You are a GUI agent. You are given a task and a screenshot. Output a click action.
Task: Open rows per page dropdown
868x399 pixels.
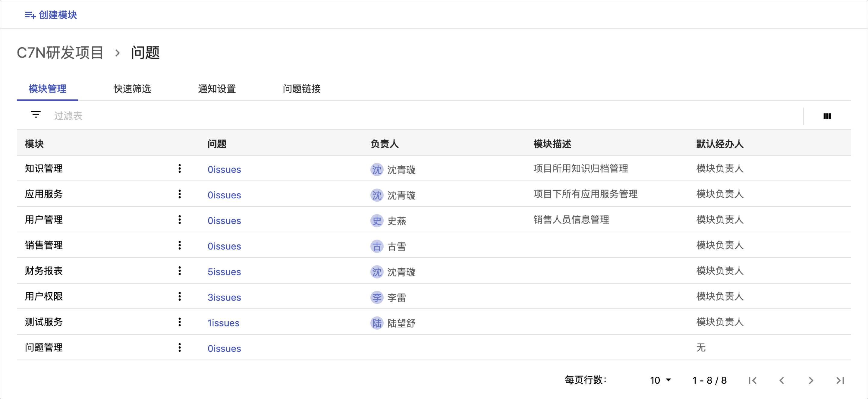(660, 380)
